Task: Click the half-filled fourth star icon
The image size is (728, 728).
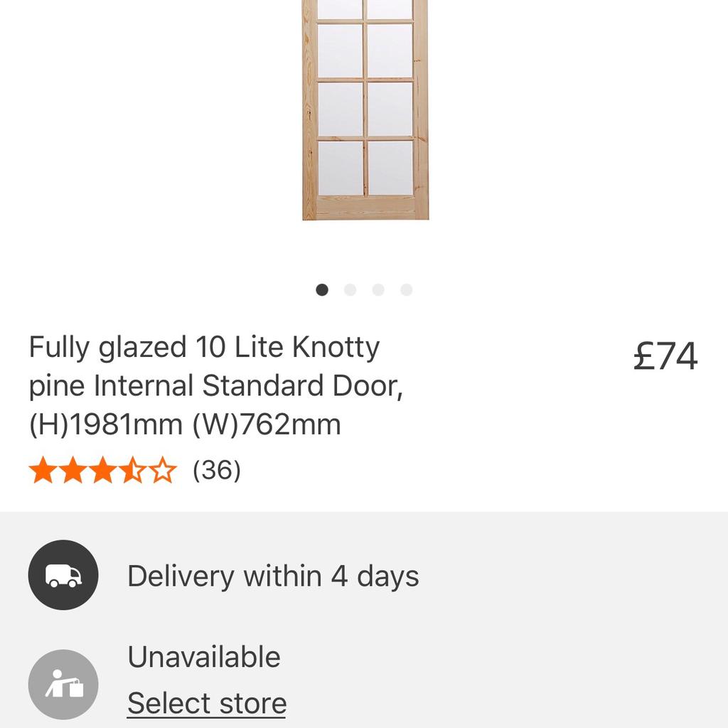Action: [x=134, y=469]
